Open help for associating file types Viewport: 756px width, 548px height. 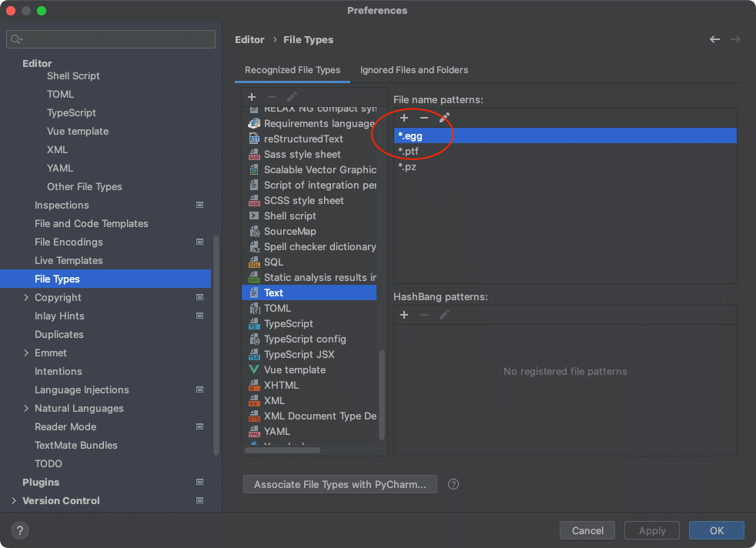pyautogui.click(x=453, y=484)
